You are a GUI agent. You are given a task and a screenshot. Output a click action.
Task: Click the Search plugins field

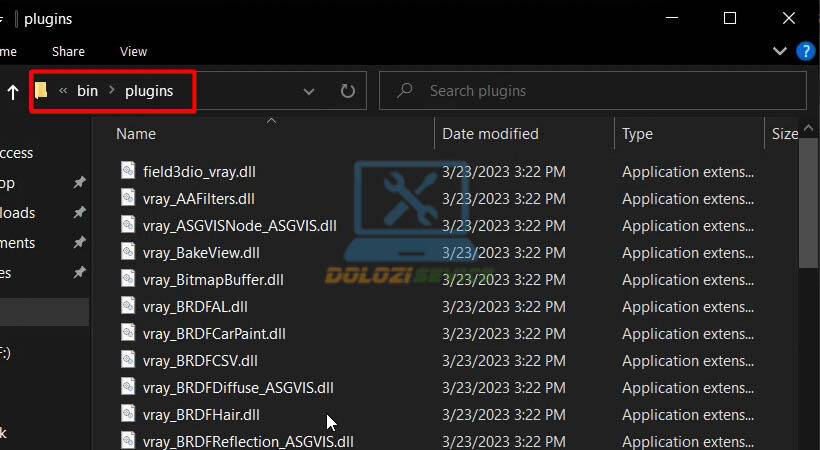[x=593, y=91]
